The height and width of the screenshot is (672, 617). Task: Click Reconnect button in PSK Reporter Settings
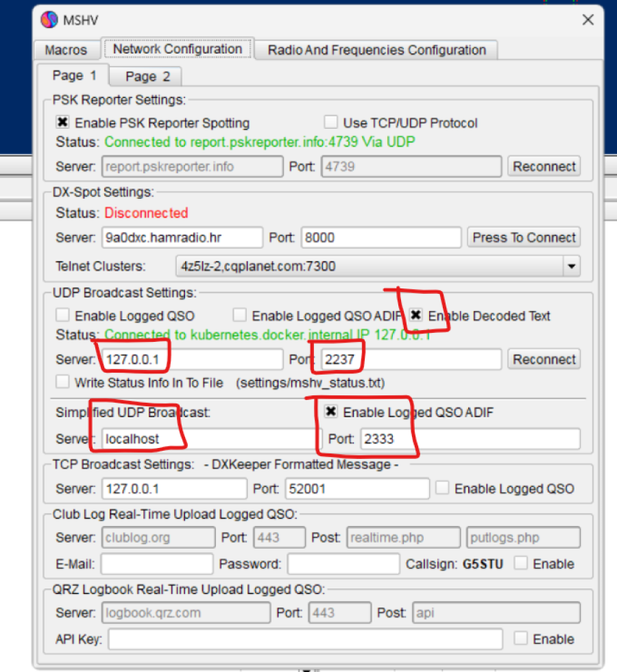click(544, 166)
